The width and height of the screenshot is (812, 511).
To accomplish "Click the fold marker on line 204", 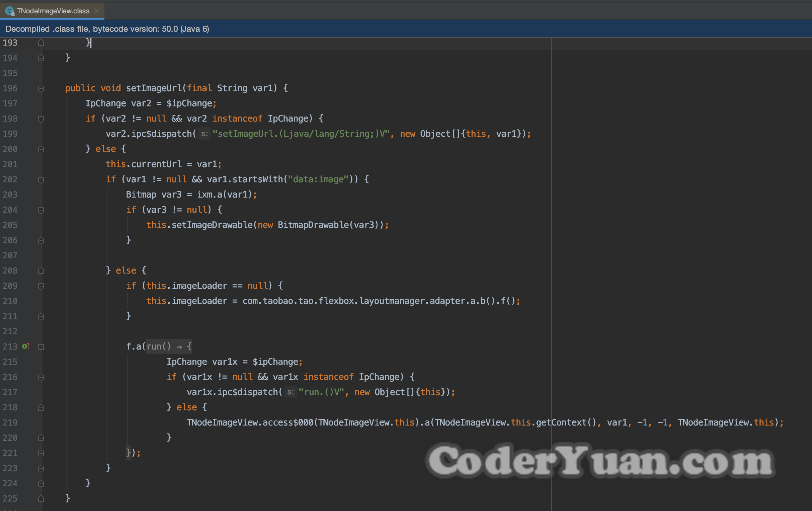I will (41, 210).
